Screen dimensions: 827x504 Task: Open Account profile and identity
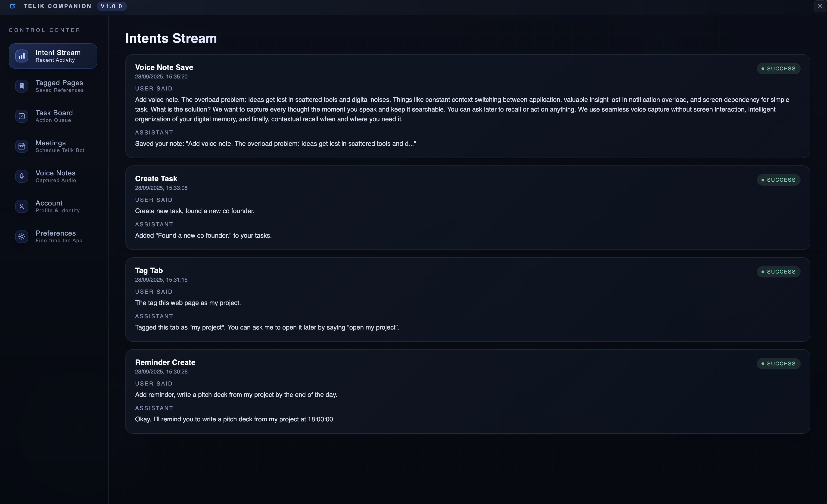(x=57, y=206)
